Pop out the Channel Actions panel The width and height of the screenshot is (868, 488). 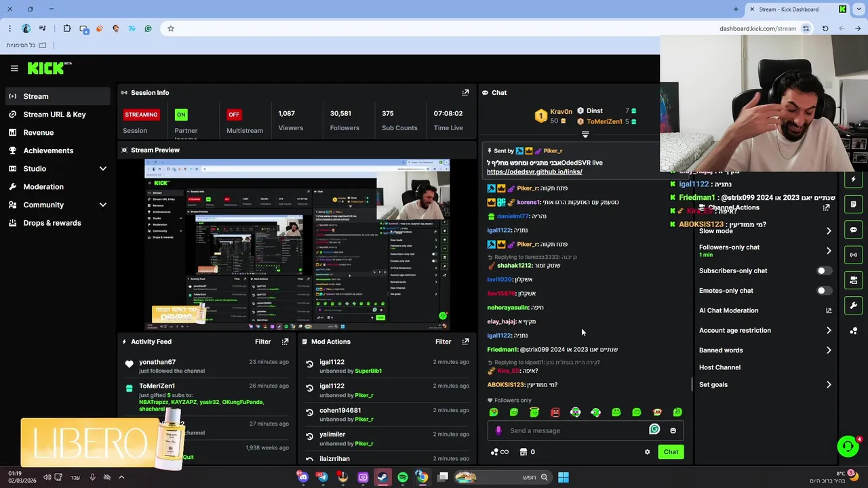coord(826,207)
